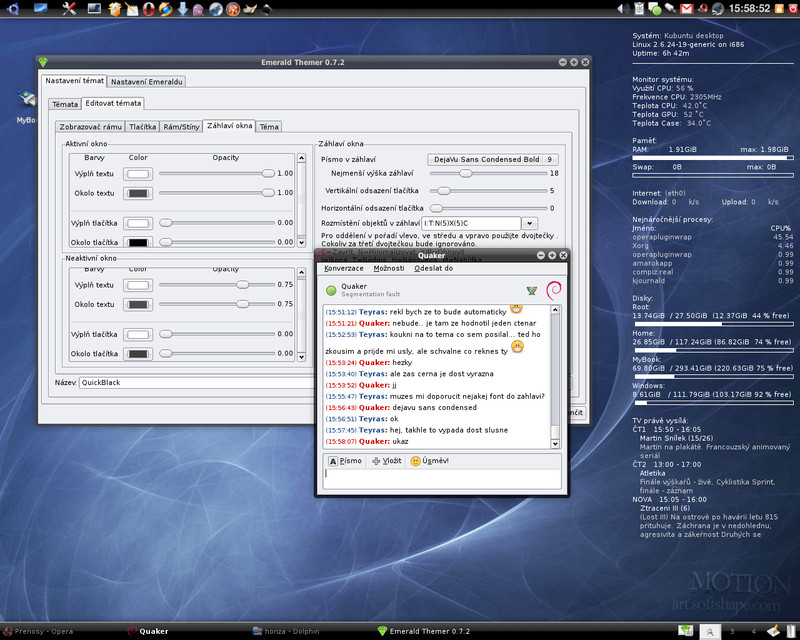Launch Amarok wolf icon in top panel launcher
Viewport: 800px width, 640px height.
[216, 9]
